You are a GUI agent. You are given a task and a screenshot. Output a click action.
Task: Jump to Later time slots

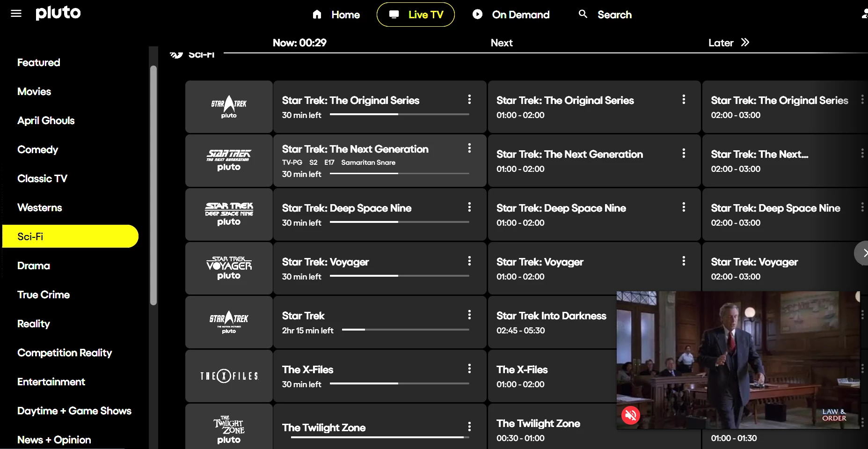tap(729, 43)
